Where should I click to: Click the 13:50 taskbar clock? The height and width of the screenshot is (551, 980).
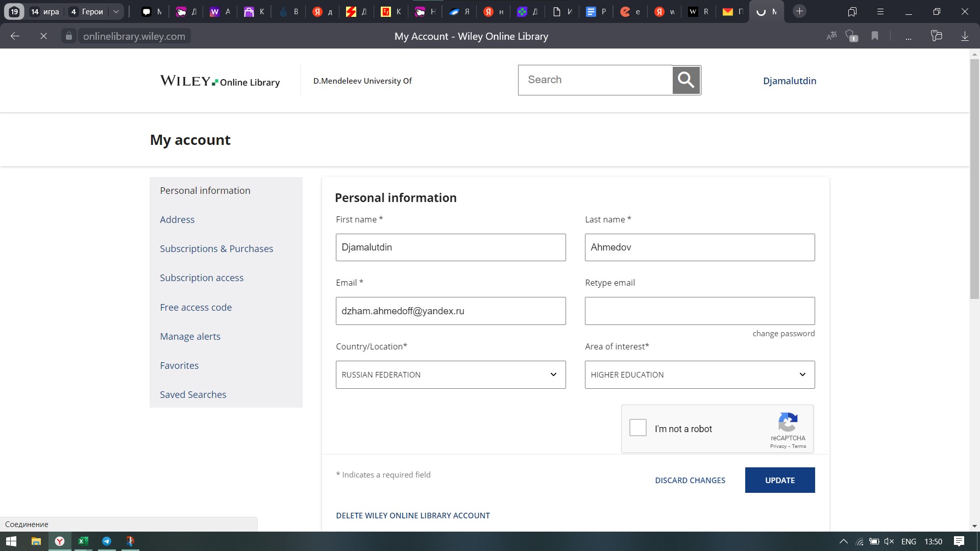[933, 541]
